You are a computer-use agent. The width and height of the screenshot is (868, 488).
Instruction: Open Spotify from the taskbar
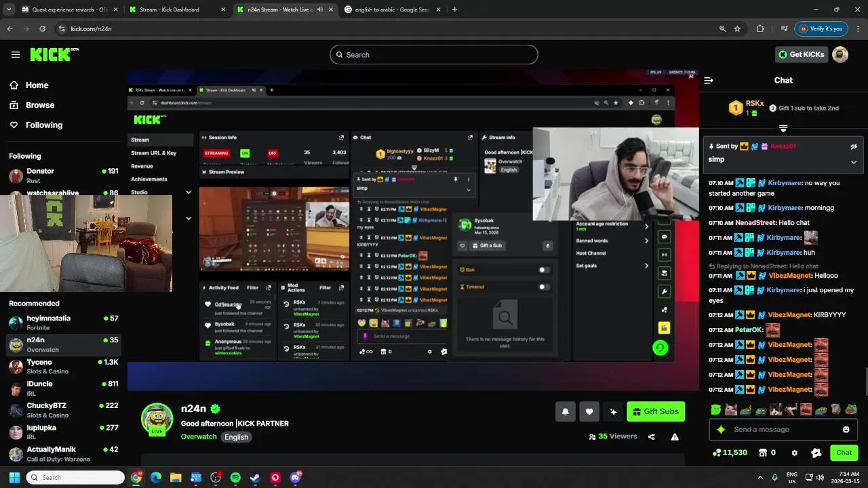tap(235, 477)
